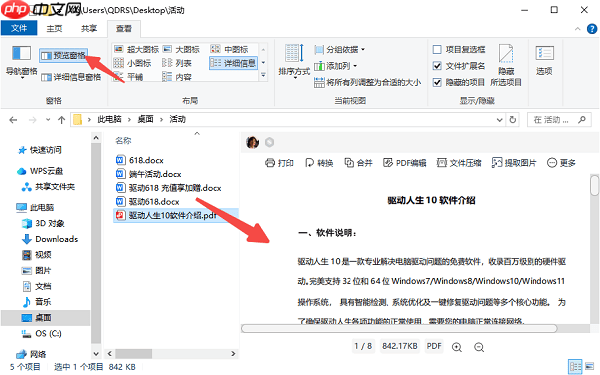The width and height of the screenshot is (600, 375).
Task: Select Medium icons (中图标) layout
Action: 230,49
